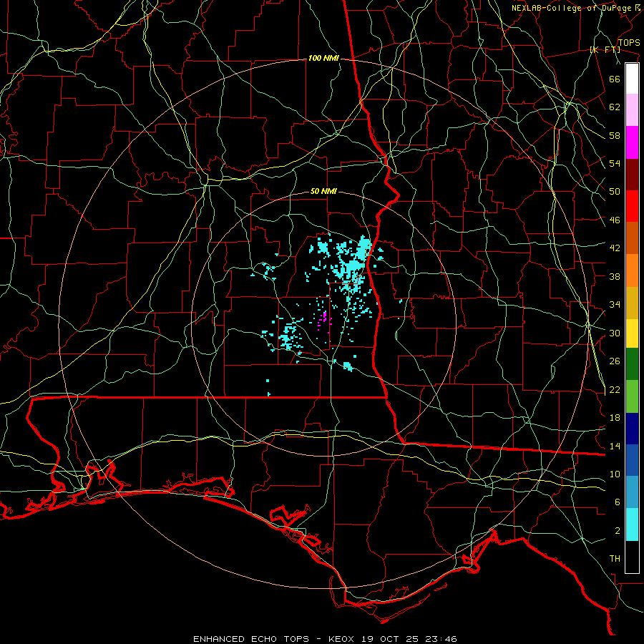Click the medium blue legend swatch

click(x=632, y=460)
